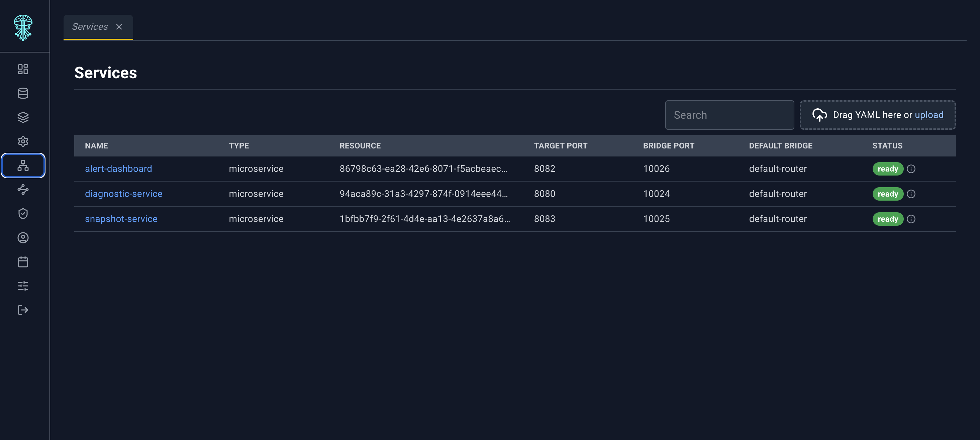Open the routing connector icon in sidebar
This screenshot has height=440, width=980.
pos(23,189)
